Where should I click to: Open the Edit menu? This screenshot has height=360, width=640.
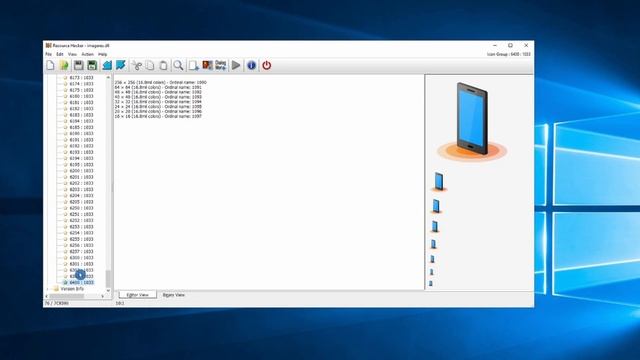60,54
